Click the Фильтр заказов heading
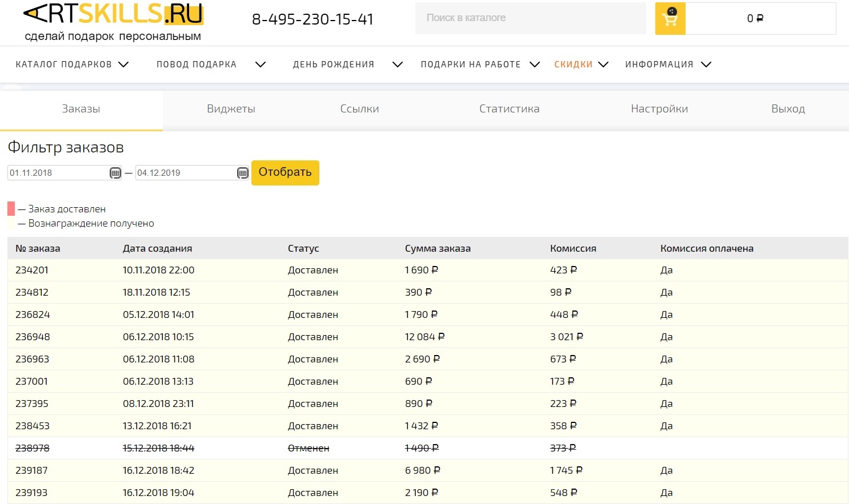Screen dimensions: 849x504 point(66,147)
